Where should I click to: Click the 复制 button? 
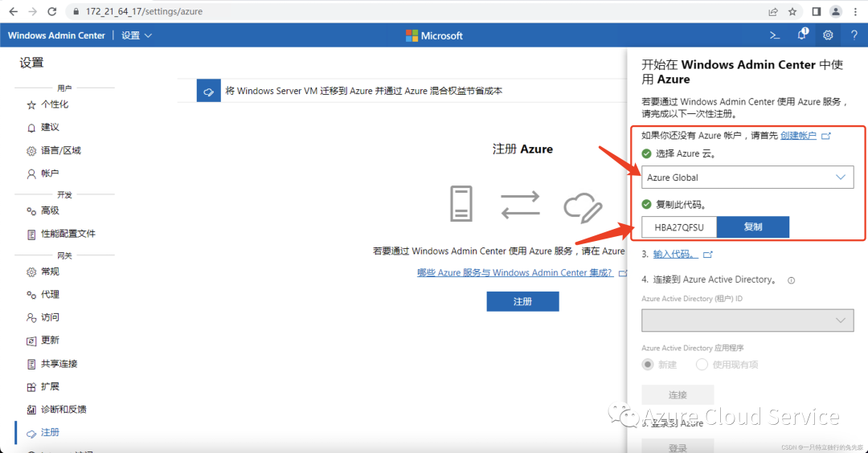[753, 227]
